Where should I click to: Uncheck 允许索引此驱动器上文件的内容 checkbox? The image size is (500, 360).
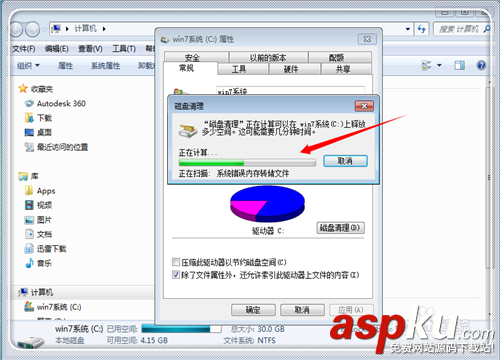[176, 275]
